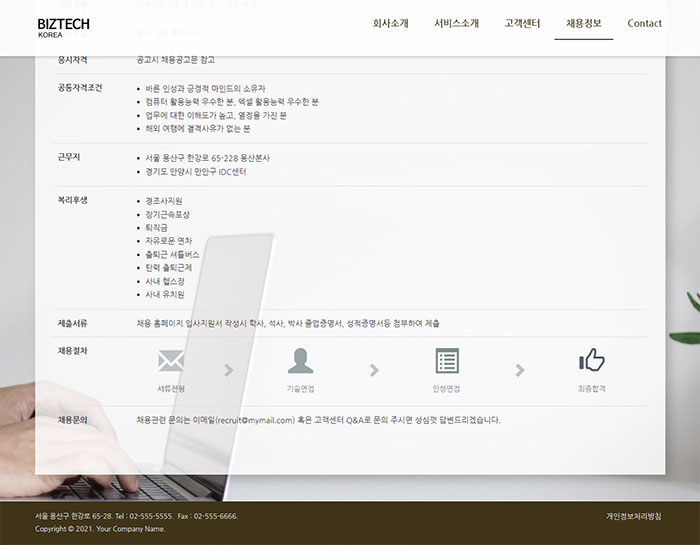Click the 장기근속포상 benefit item
The image size is (700, 545).
(x=167, y=214)
